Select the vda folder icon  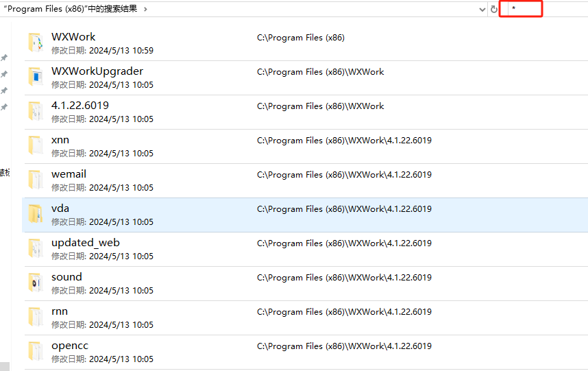(36, 214)
